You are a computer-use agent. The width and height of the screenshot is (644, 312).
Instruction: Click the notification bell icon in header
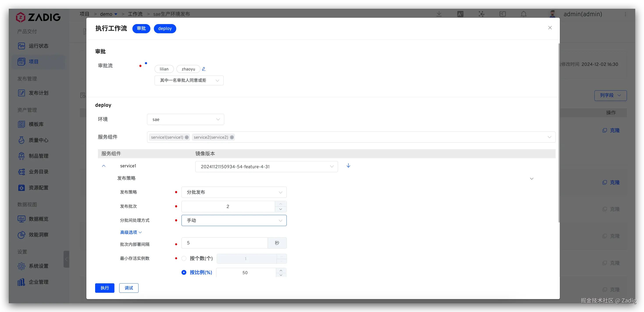(523, 14)
